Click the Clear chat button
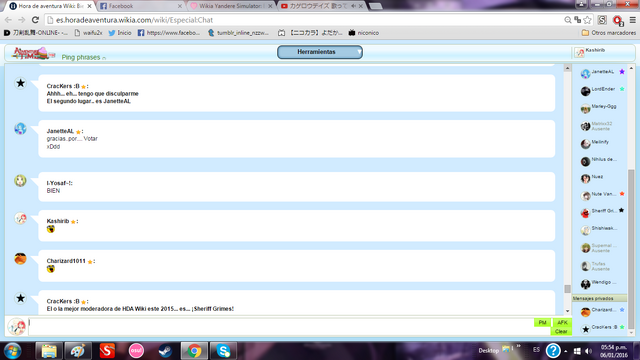640x360 pixels. (x=561, y=331)
